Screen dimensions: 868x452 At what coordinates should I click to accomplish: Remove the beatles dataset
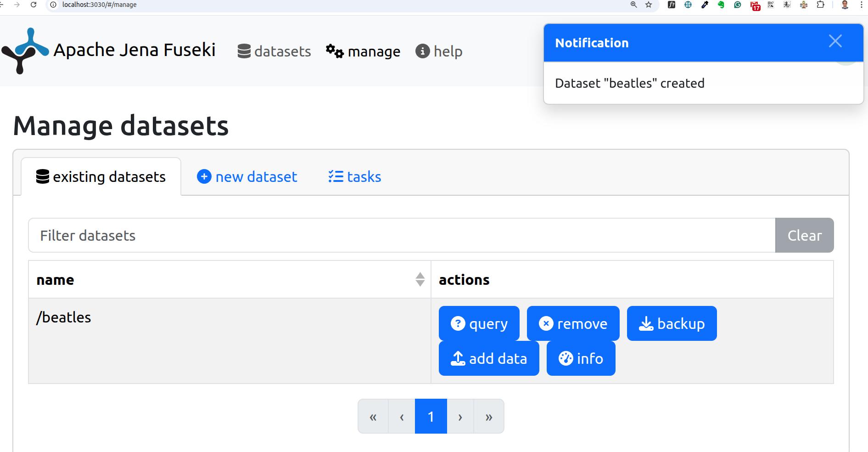click(x=573, y=323)
